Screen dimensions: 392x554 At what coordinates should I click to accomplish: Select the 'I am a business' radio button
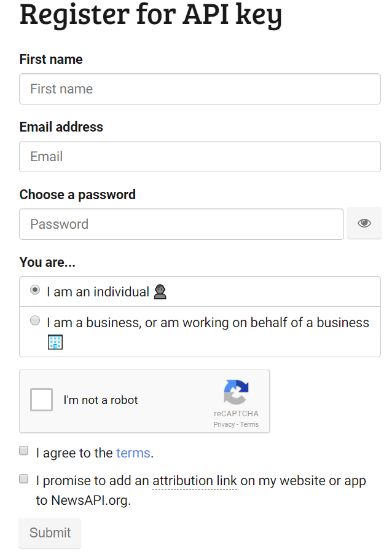click(35, 320)
